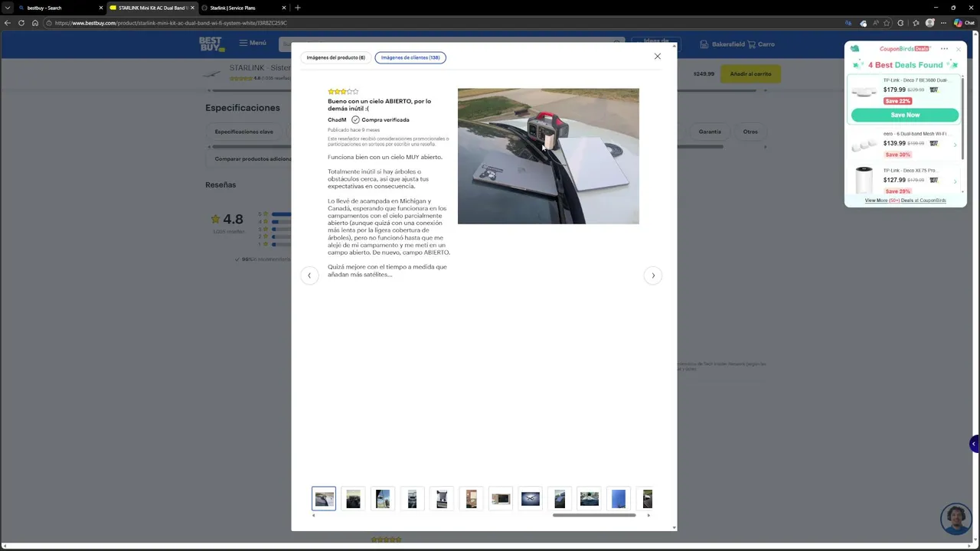Select Imágenes de clientes (138) tab
The image size is (980, 551).
[410, 57]
